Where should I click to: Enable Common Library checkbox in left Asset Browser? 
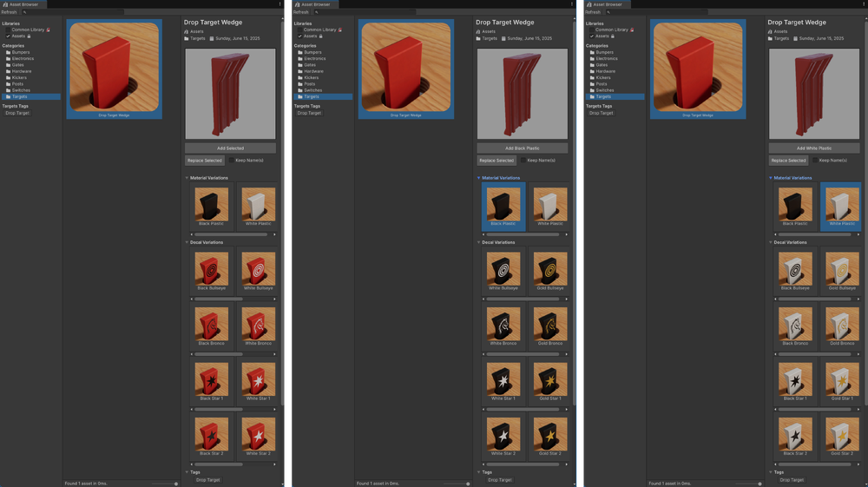click(8, 30)
